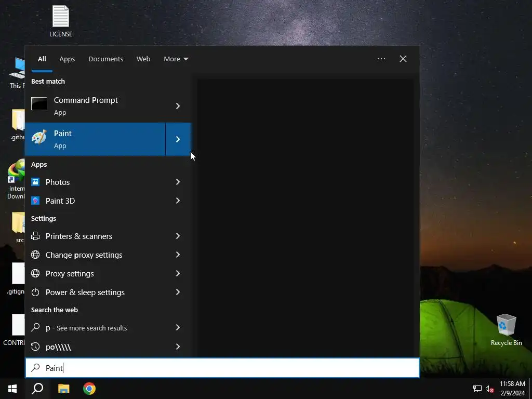
Task: Open the More filter dropdown
Action: 176,59
